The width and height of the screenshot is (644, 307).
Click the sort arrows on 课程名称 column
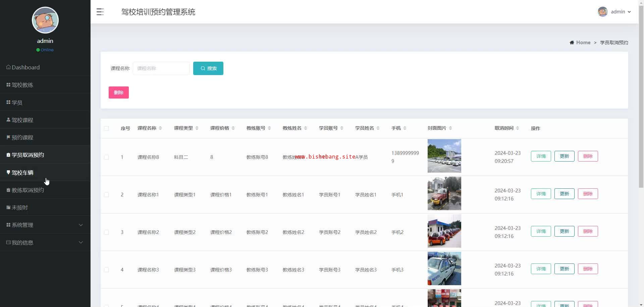point(160,128)
